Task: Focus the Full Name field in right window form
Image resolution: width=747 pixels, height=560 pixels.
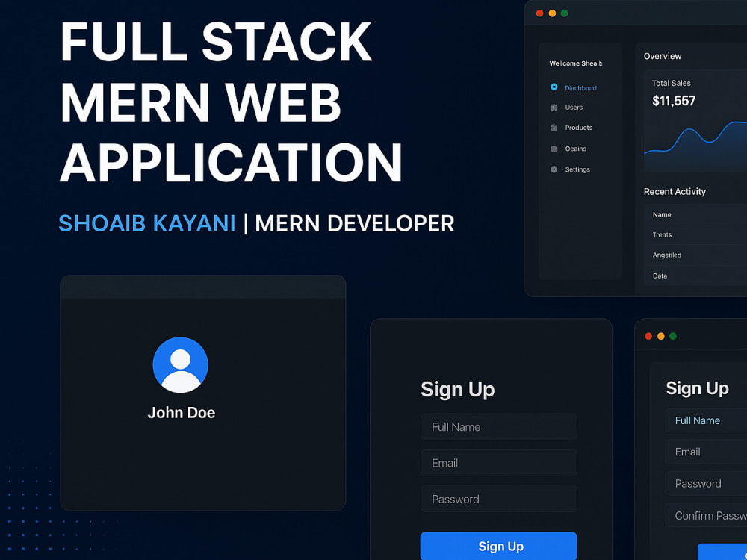Action: (706, 420)
